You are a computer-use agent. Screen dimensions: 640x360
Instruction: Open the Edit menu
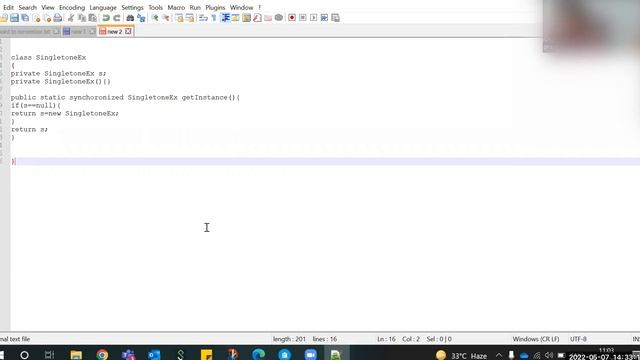pyautogui.click(x=8, y=7)
